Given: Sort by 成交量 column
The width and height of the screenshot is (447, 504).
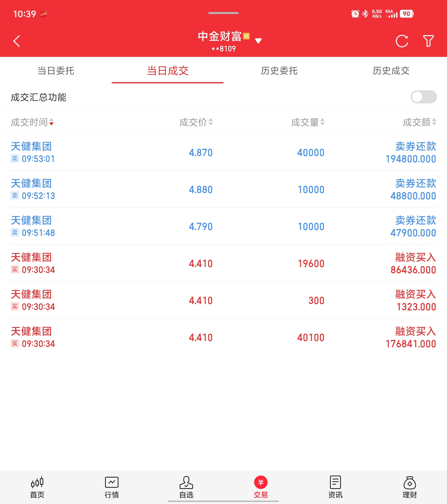Looking at the screenshot, I should (308, 122).
